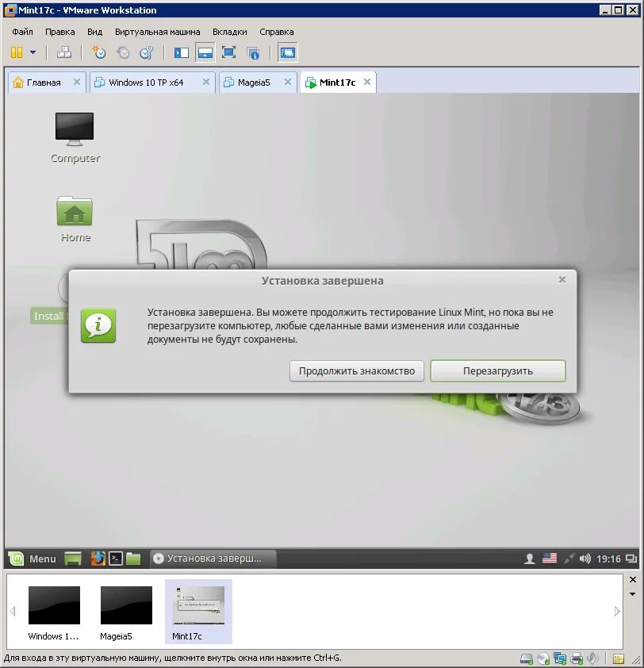Close the Mint17c tab
This screenshot has width=644, height=668.
point(367,82)
